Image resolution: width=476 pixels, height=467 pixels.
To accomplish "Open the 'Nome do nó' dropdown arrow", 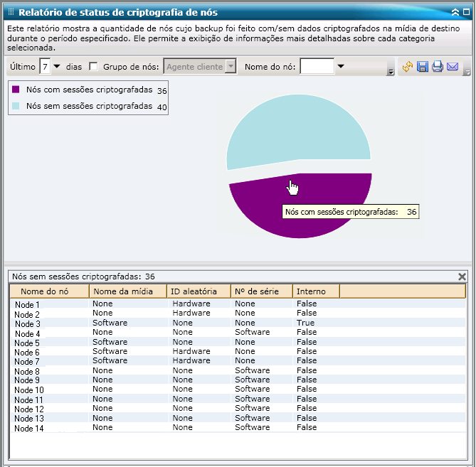I will (x=340, y=67).
